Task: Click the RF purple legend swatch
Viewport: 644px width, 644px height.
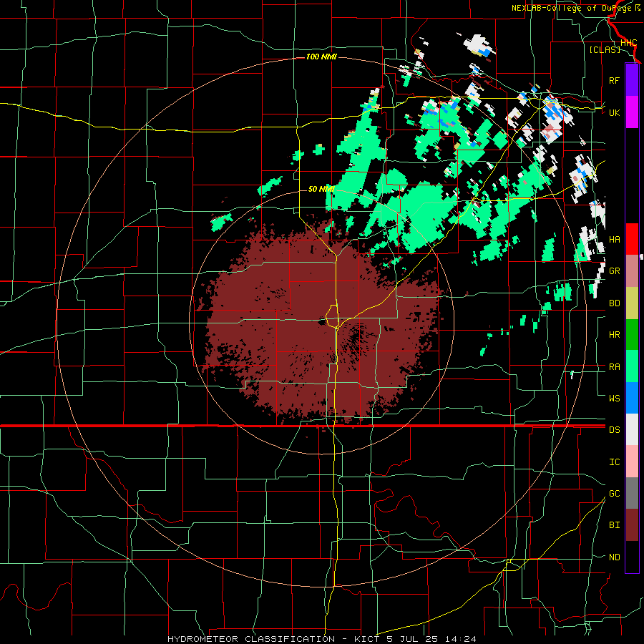Action: coord(632,80)
